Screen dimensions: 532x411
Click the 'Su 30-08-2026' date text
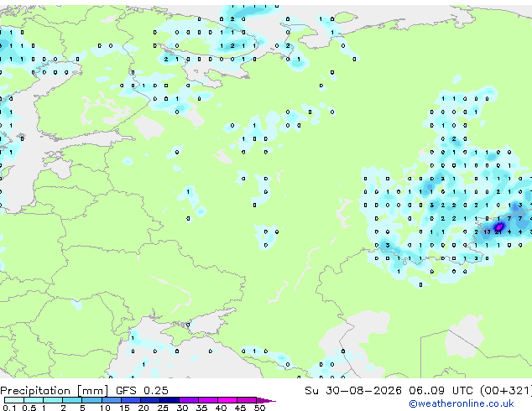point(353,391)
